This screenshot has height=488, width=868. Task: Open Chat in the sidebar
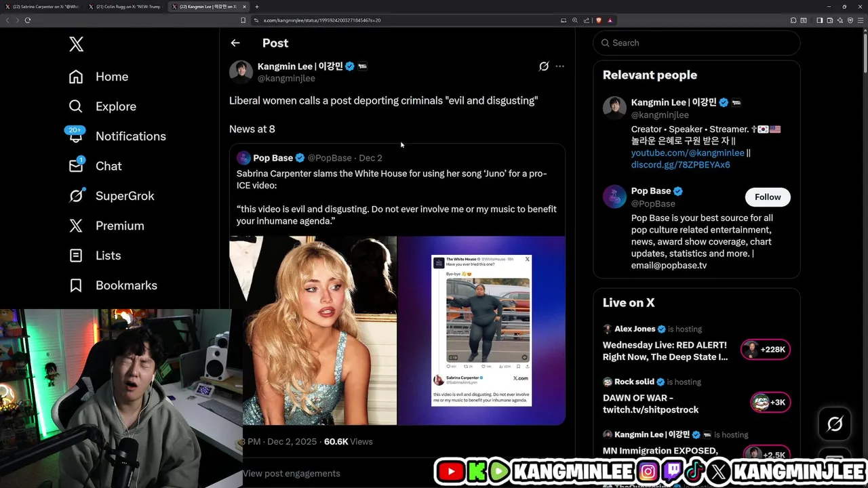[x=95, y=165]
